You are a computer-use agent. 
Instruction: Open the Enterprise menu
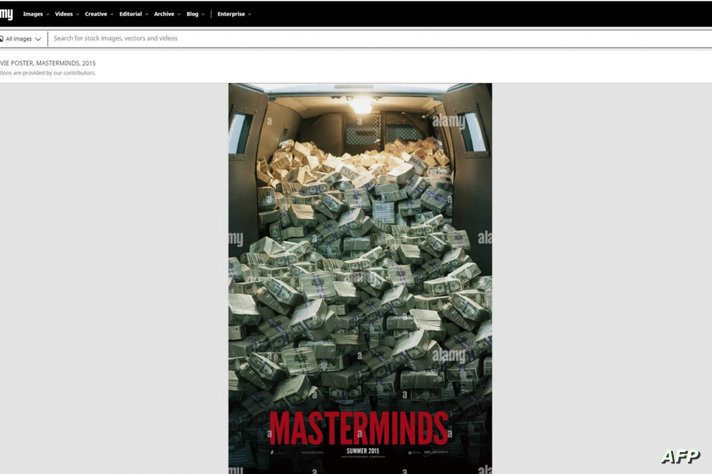click(234, 14)
